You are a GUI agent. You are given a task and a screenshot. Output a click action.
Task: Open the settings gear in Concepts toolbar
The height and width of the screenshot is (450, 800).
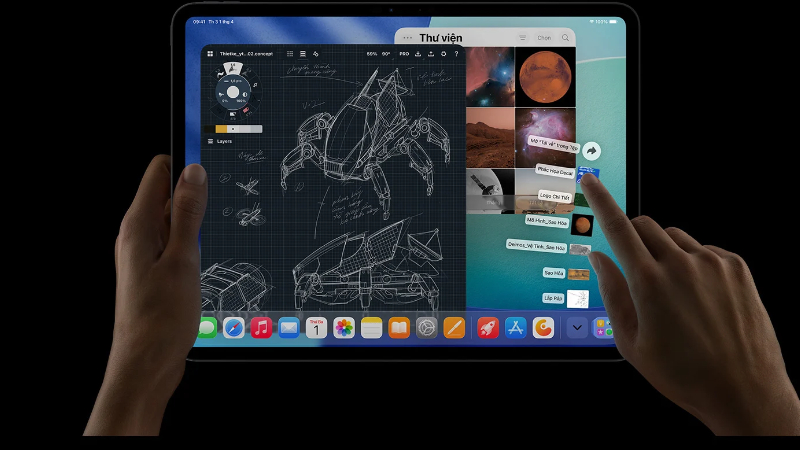tap(443, 54)
